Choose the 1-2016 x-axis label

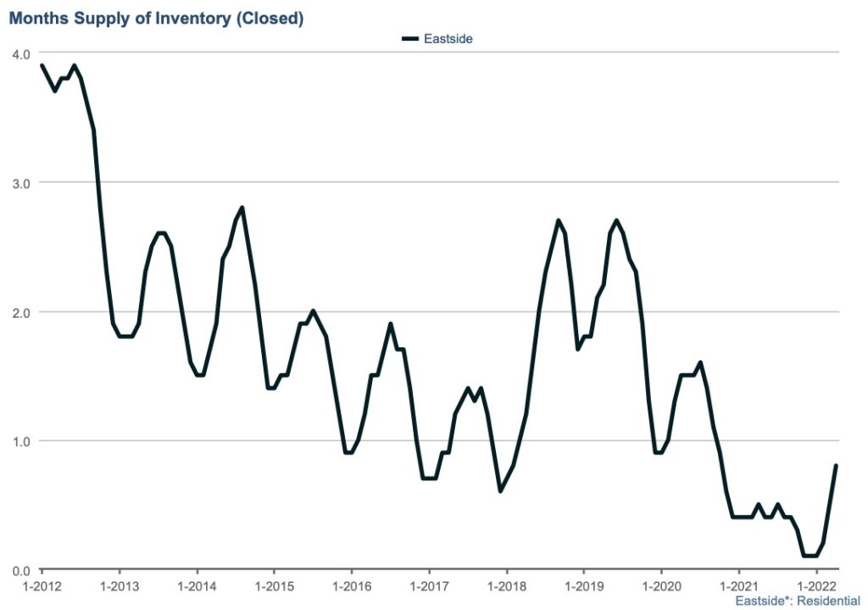click(351, 586)
